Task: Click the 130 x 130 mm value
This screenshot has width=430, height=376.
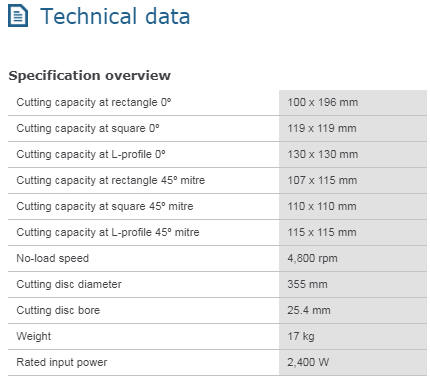Action: (x=323, y=154)
